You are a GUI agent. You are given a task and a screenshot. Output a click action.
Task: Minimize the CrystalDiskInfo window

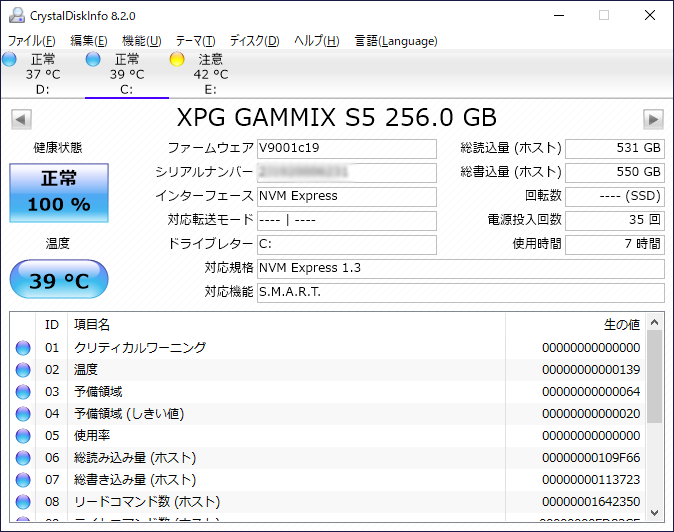tap(559, 15)
